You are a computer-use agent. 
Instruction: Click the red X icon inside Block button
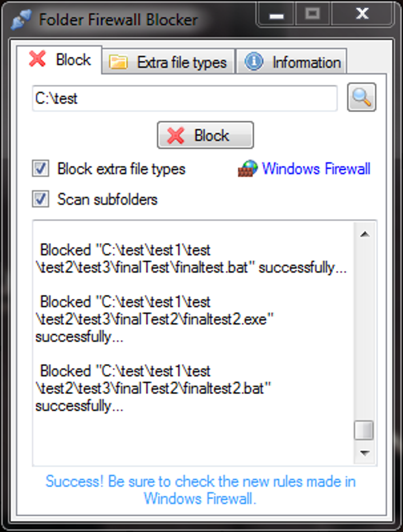tap(176, 135)
